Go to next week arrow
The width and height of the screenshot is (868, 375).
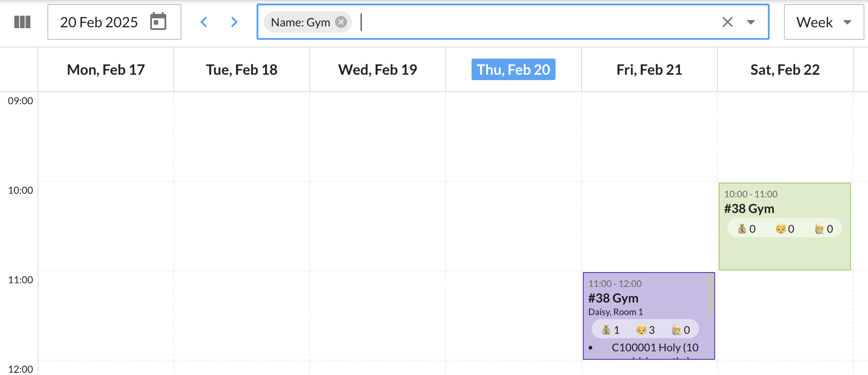tap(234, 22)
